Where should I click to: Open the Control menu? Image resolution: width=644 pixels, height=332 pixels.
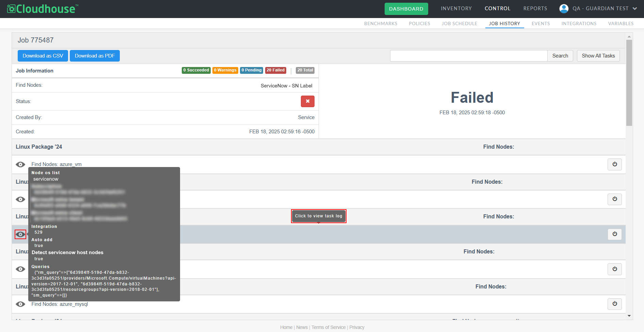pyautogui.click(x=497, y=9)
